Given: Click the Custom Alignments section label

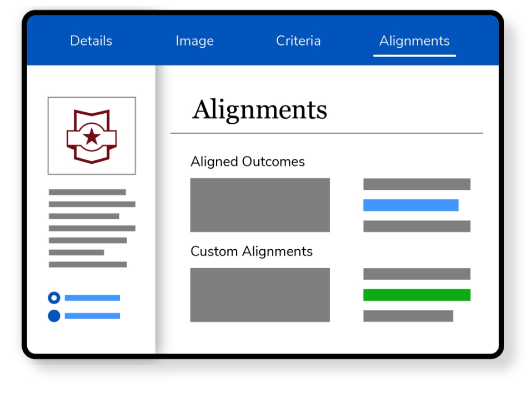Looking at the screenshot, I should [252, 251].
